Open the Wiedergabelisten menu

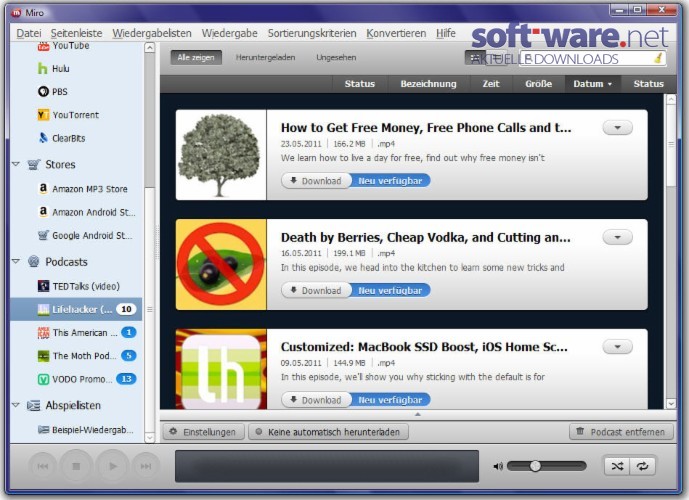(152, 33)
